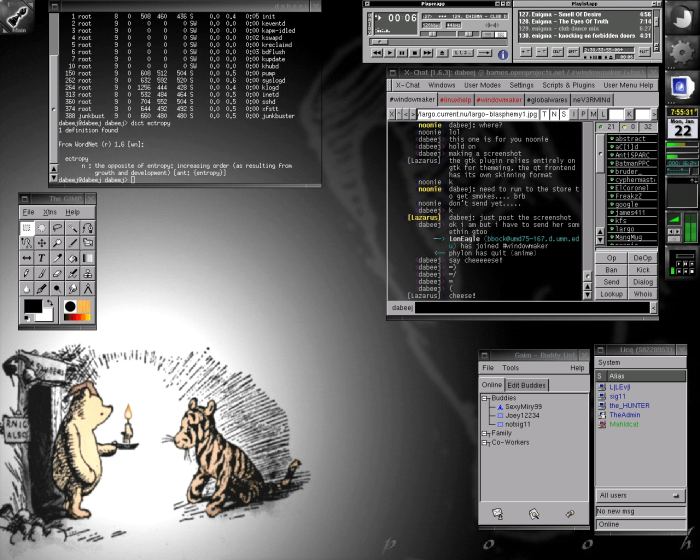Viewport: 700px width, 560px height.
Task: Click the Dialog button in X-Chat
Action: coord(642,282)
